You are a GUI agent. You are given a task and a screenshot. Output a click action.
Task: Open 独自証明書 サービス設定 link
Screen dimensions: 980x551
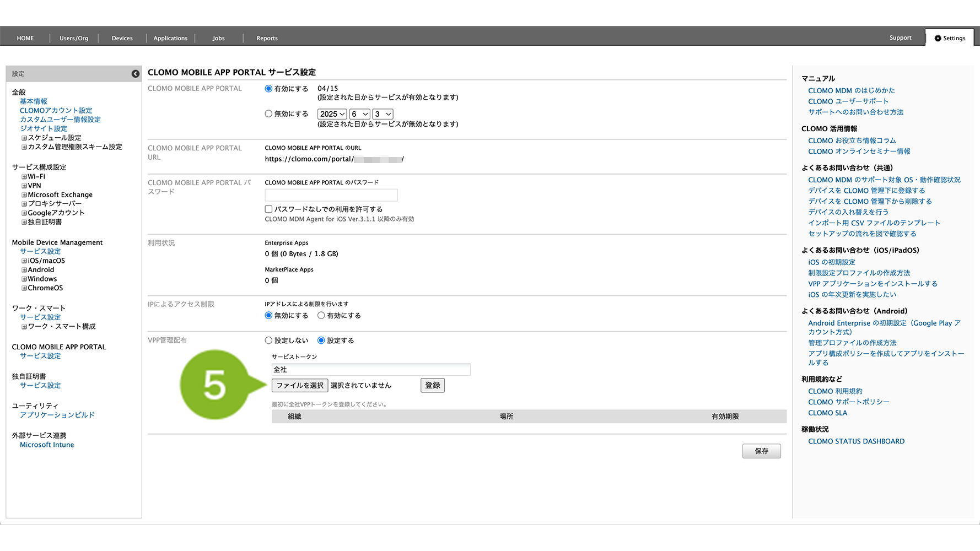click(40, 386)
